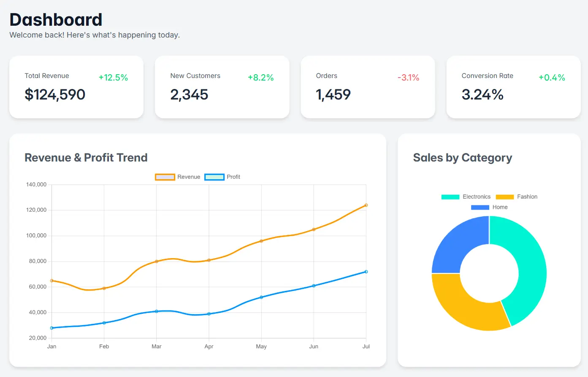The height and width of the screenshot is (377, 588).
Task: Click the Total Revenue value $124,590
Action: point(55,94)
